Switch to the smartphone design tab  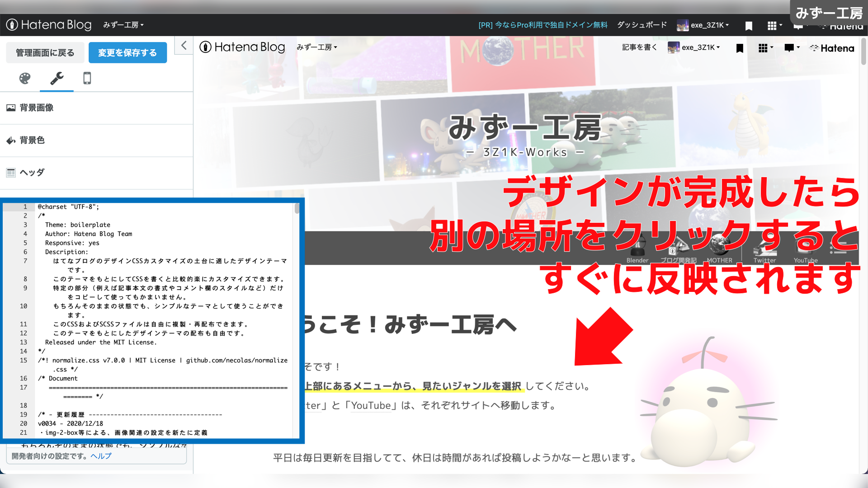87,78
